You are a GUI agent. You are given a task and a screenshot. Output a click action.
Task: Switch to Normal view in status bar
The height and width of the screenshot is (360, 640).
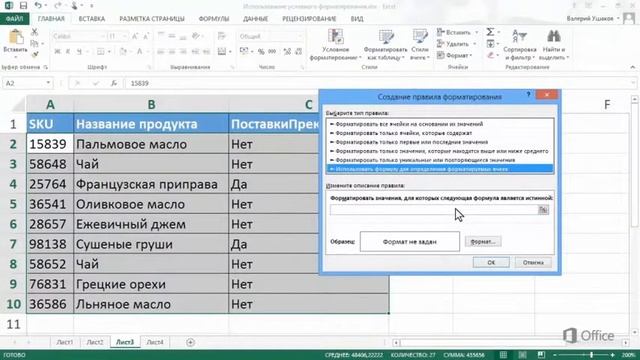[x=503, y=355]
